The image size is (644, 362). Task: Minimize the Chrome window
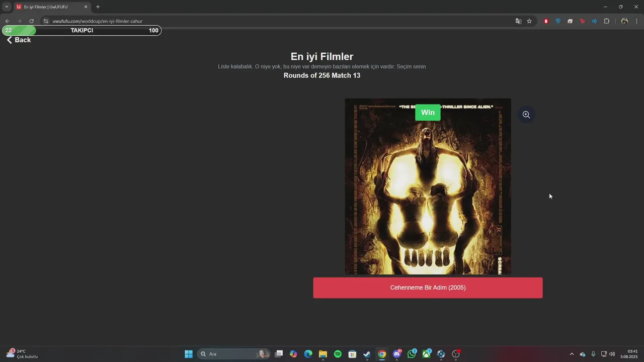[605, 7]
